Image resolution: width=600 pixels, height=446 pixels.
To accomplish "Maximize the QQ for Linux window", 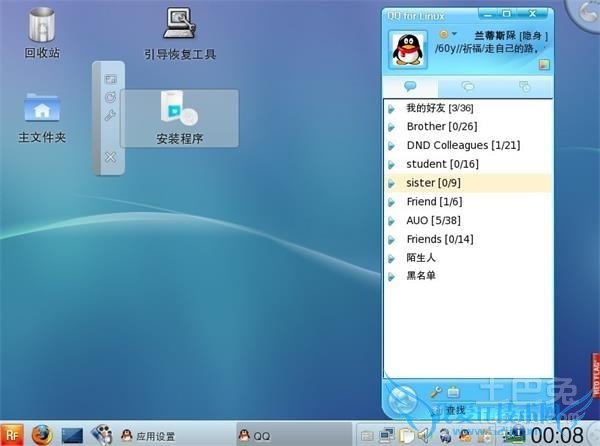I will [506, 14].
